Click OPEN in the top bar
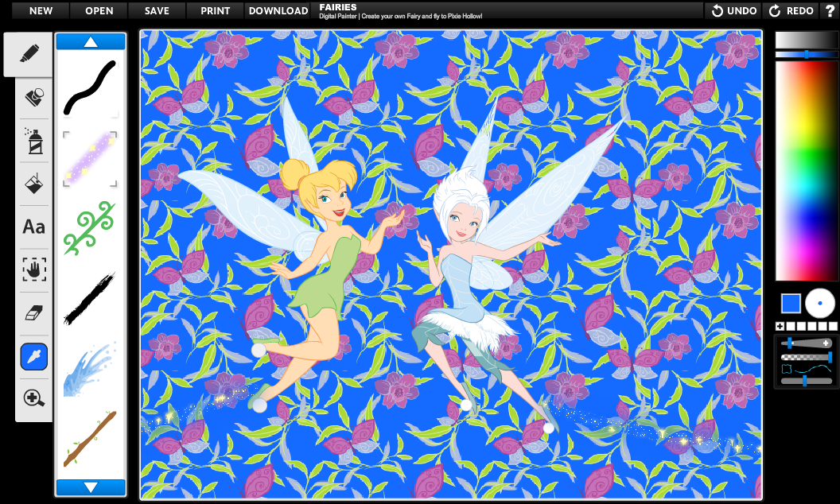840x504 pixels. click(x=99, y=10)
